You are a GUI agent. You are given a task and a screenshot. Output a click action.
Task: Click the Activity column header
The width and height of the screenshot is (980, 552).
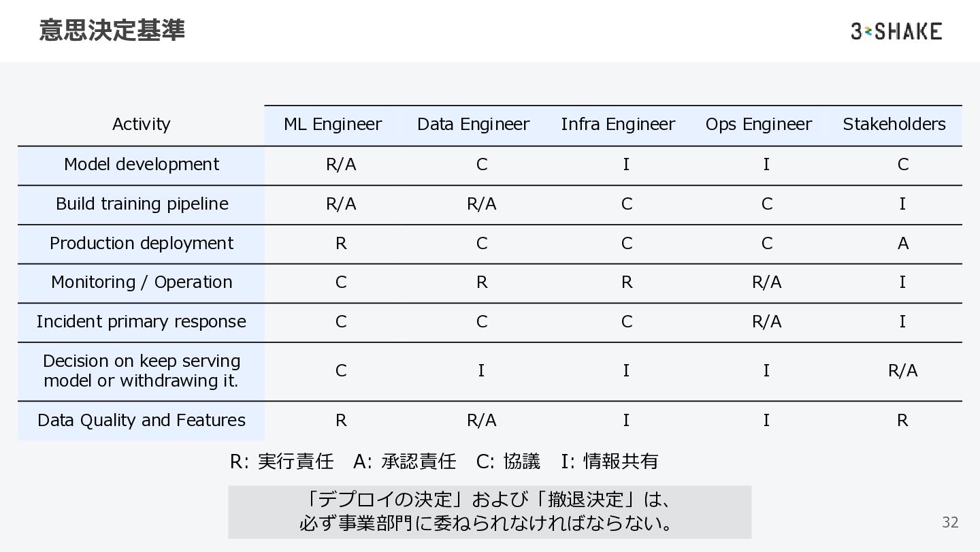pos(141,125)
